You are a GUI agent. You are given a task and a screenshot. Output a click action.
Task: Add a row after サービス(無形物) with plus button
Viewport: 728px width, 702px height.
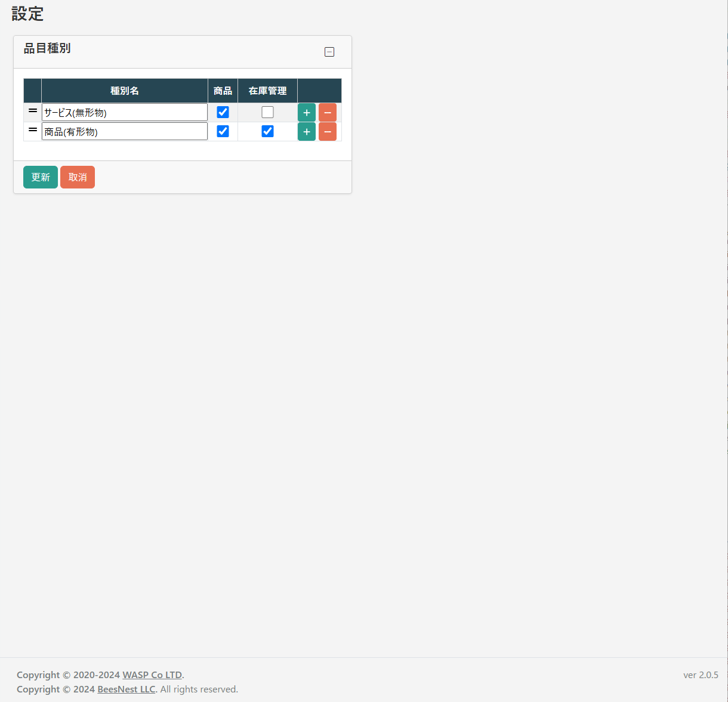(x=306, y=113)
